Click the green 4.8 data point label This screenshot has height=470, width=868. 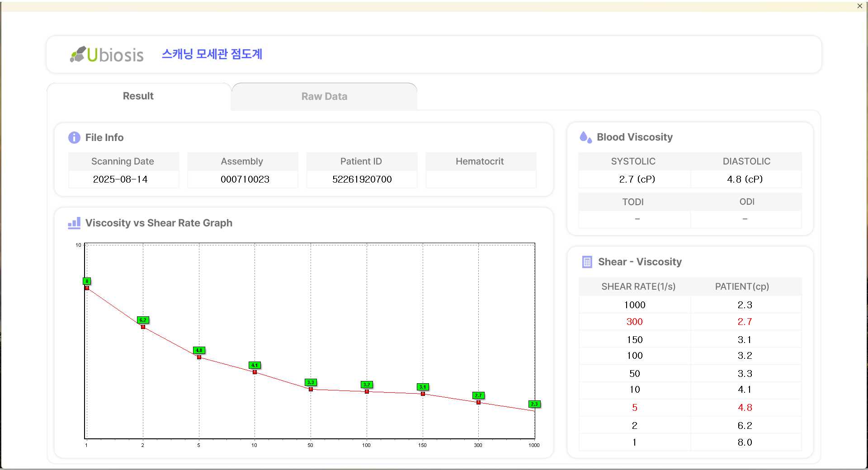[199, 350]
